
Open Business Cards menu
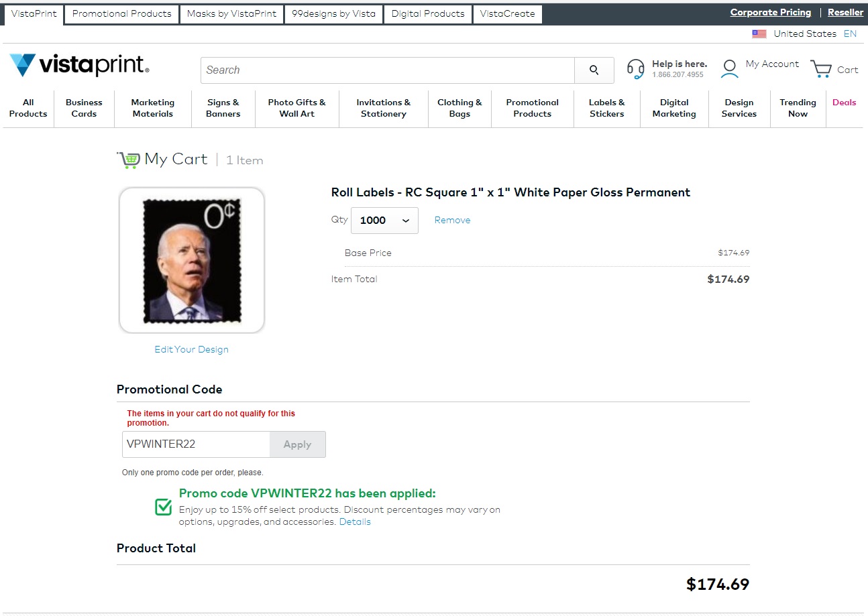point(84,108)
